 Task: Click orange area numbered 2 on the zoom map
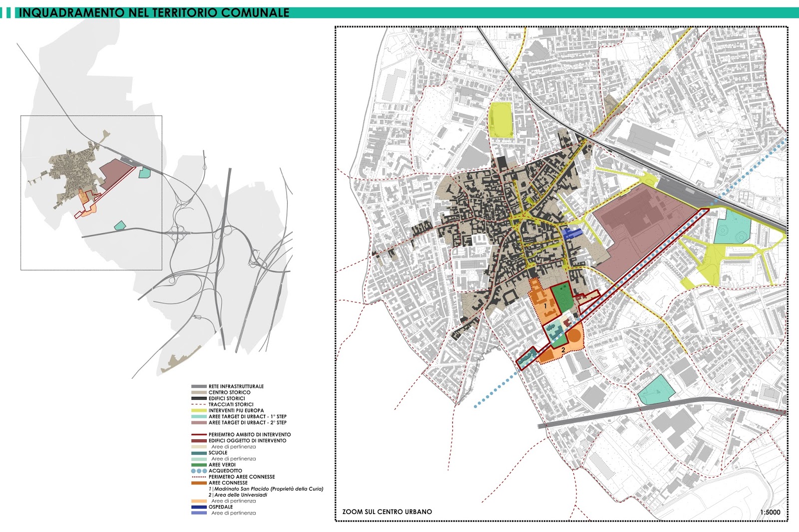tap(563, 349)
